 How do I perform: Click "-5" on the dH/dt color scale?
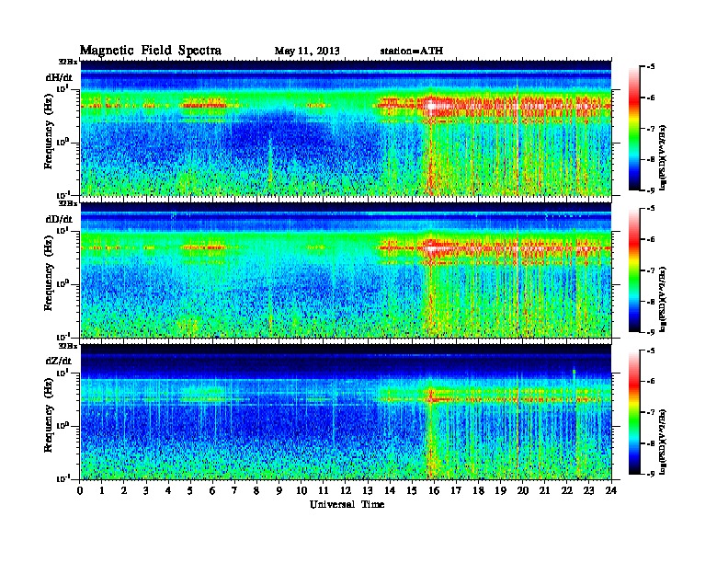650,67
